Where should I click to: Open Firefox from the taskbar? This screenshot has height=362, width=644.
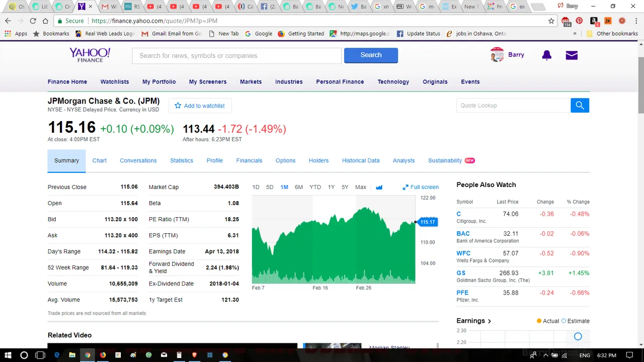click(x=103, y=355)
